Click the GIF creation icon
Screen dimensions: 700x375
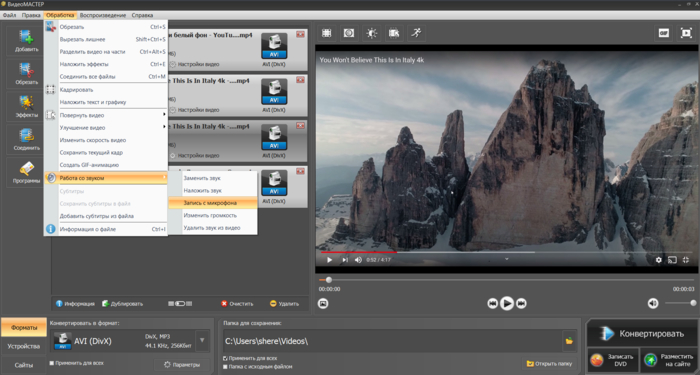click(663, 33)
